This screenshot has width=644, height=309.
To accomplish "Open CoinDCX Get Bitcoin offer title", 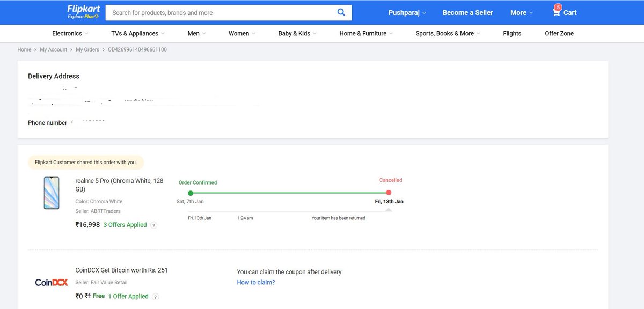I will pos(121,270).
